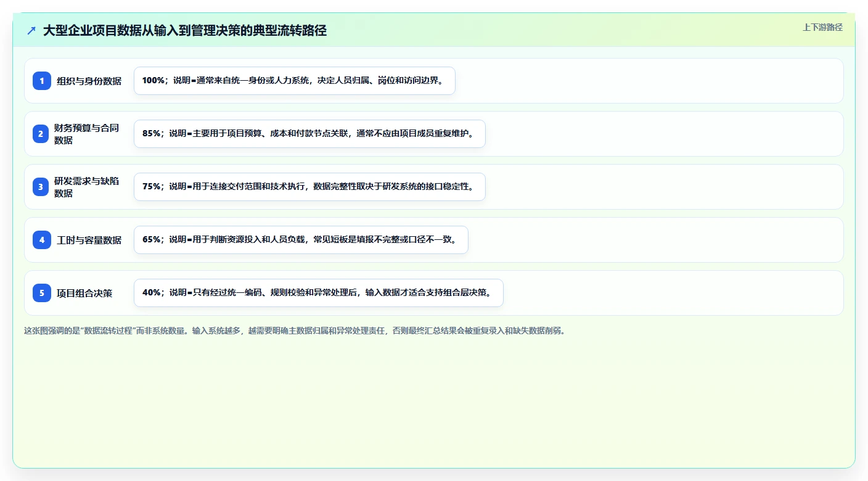Click step number badge 4

[42, 240]
